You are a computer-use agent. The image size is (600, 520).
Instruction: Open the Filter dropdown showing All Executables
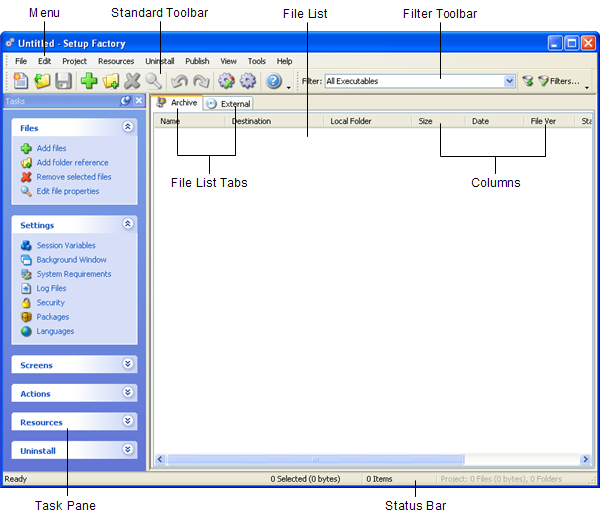(x=510, y=81)
